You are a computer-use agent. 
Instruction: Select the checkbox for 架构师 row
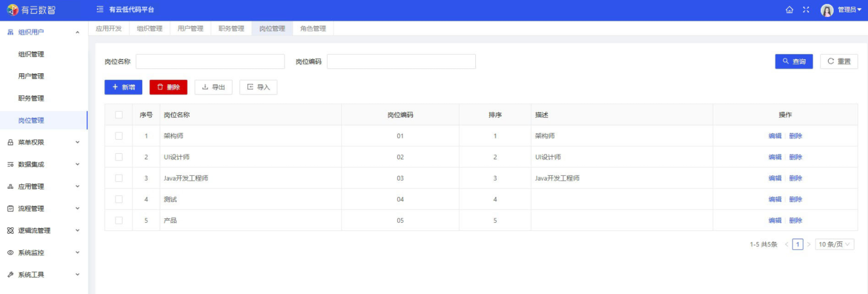[119, 136]
